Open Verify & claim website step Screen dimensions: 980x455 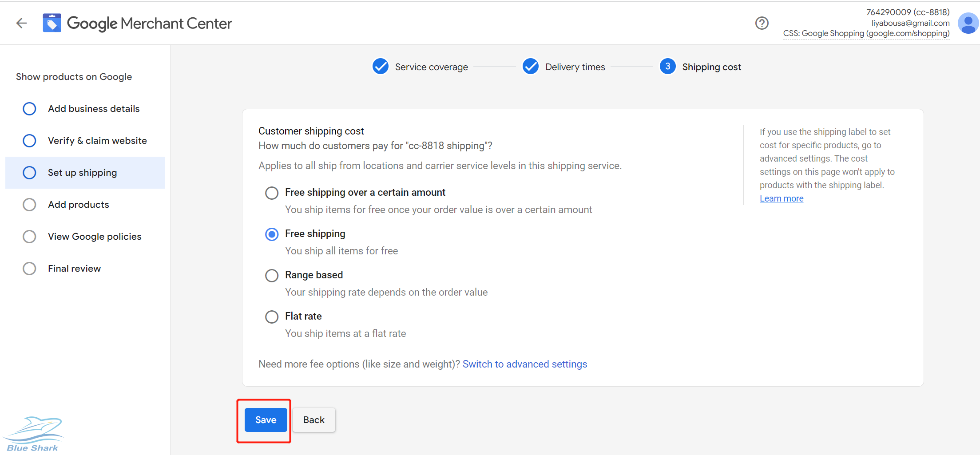click(85, 141)
